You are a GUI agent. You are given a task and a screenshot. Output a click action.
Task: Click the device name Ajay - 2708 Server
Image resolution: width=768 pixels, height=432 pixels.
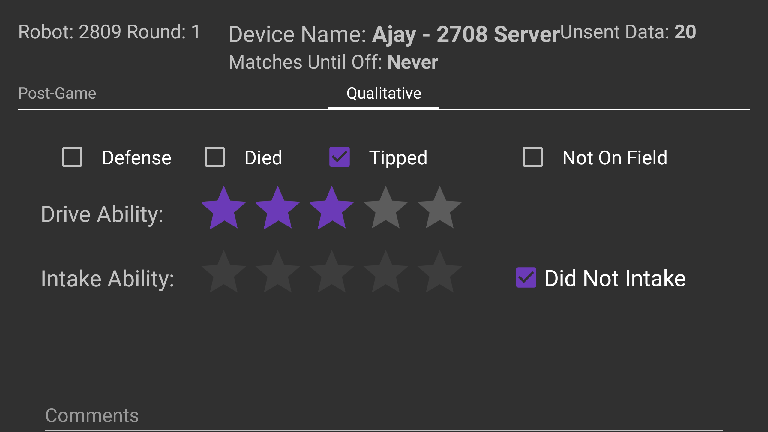465,35
